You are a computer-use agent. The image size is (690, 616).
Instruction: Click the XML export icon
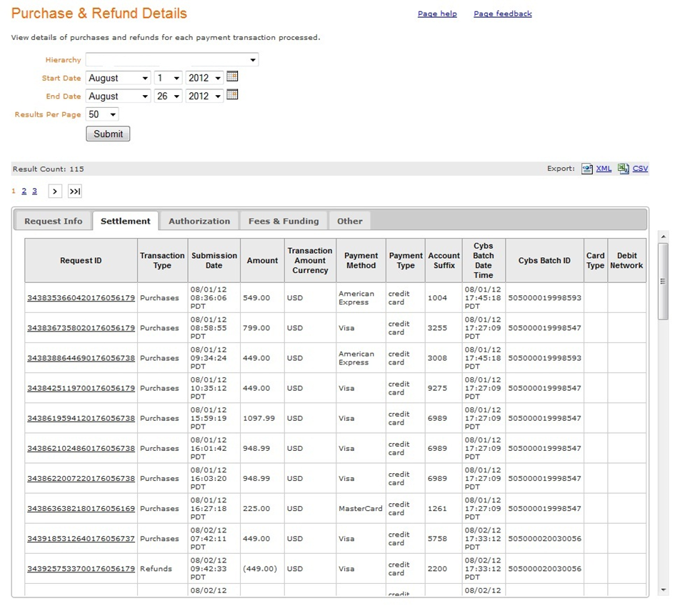tap(587, 169)
